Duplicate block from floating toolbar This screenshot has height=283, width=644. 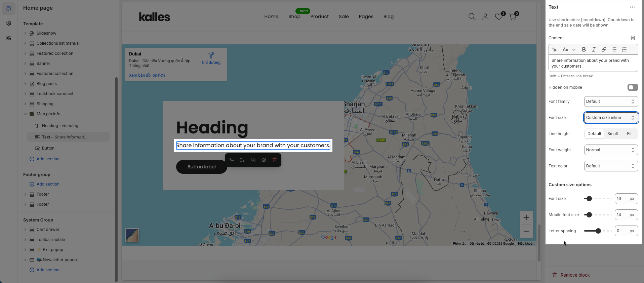[253, 160]
